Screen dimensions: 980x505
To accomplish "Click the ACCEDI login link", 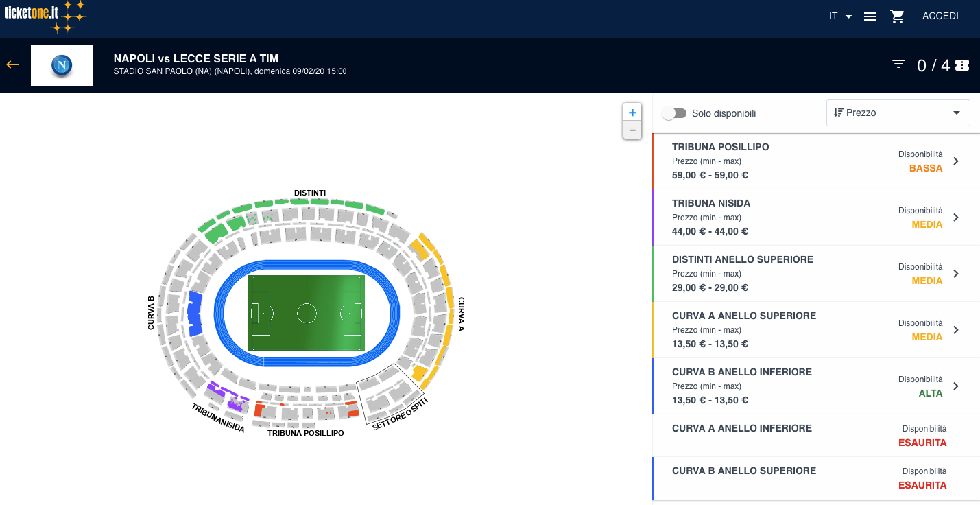I will [x=940, y=16].
